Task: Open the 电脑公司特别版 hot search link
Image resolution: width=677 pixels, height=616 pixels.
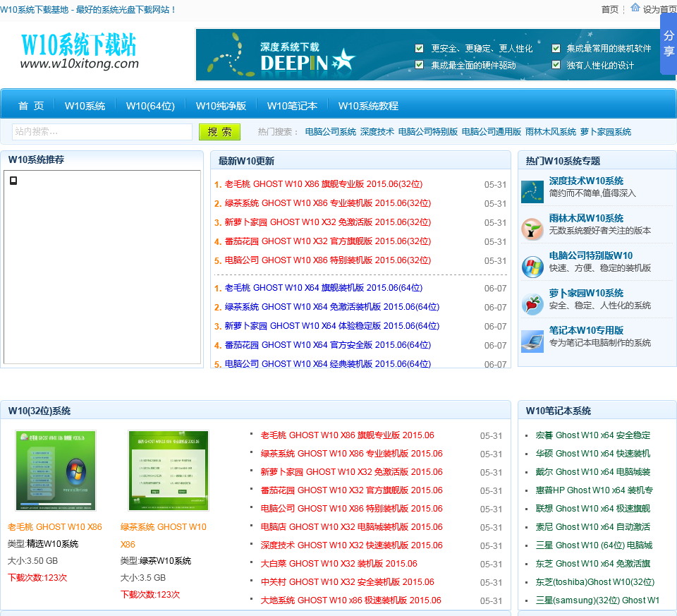Action: [428, 132]
